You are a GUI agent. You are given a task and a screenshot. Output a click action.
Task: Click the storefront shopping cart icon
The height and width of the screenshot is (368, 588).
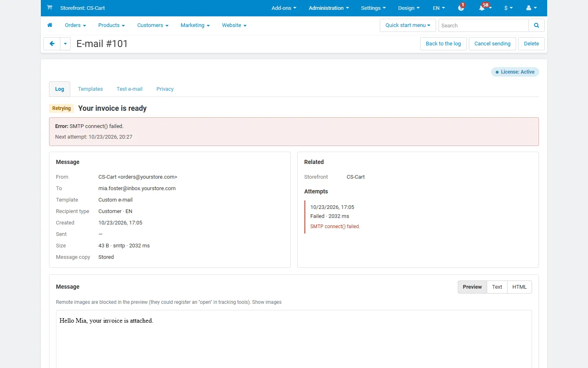click(x=49, y=7)
